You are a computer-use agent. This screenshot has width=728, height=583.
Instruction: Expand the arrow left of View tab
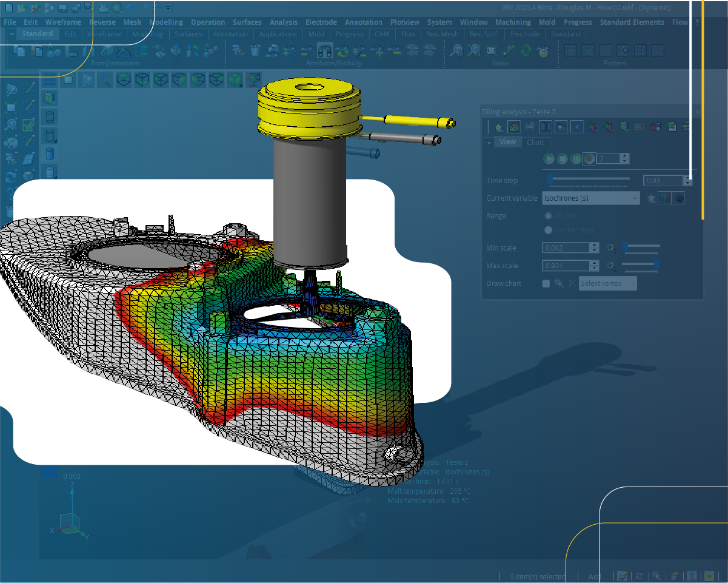(489, 142)
